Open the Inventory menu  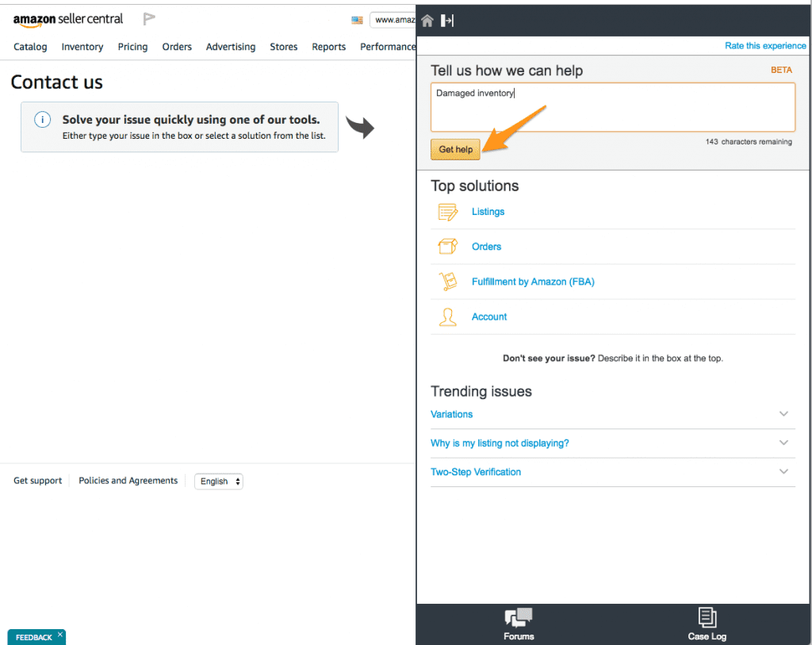82,47
